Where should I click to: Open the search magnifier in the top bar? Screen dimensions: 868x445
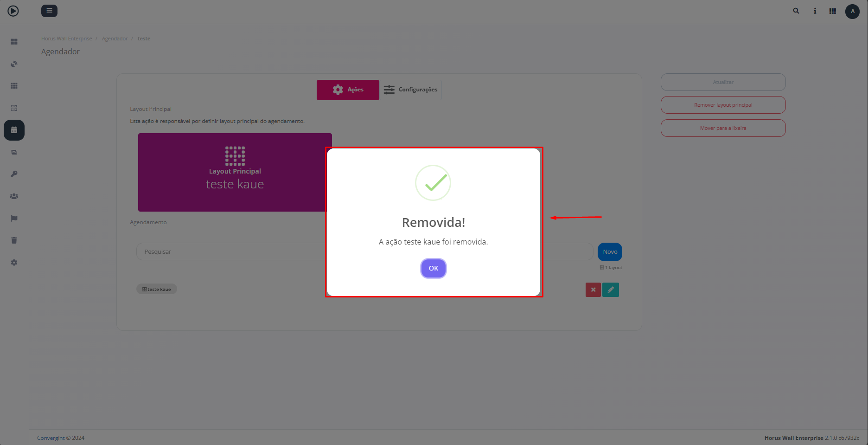coord(796,11)
